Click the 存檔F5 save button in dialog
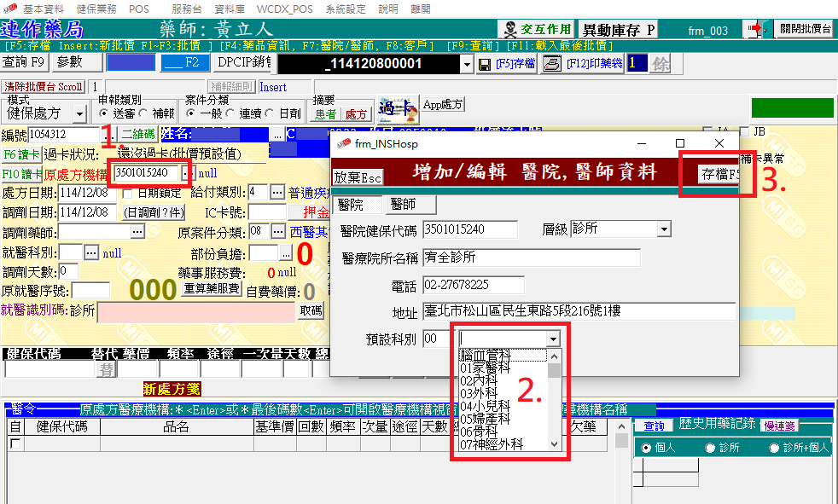This screenshot has height=504, width=838. click(719, 175)
